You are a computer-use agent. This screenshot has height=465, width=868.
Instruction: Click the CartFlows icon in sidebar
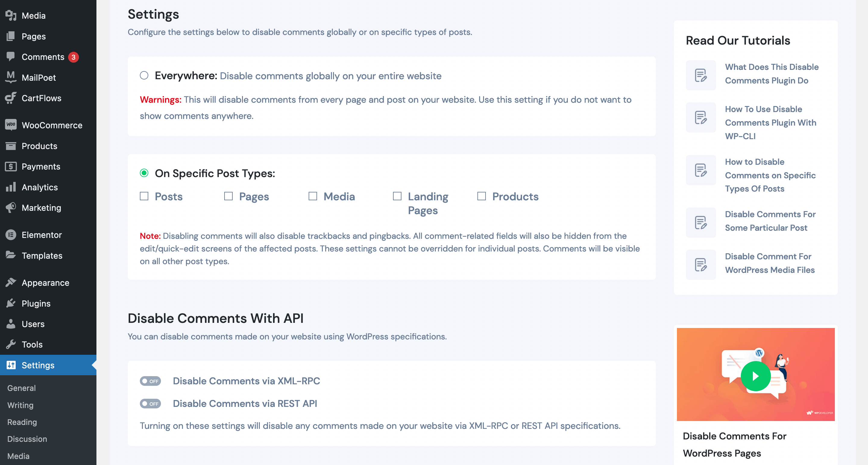[x=10, y=98]
